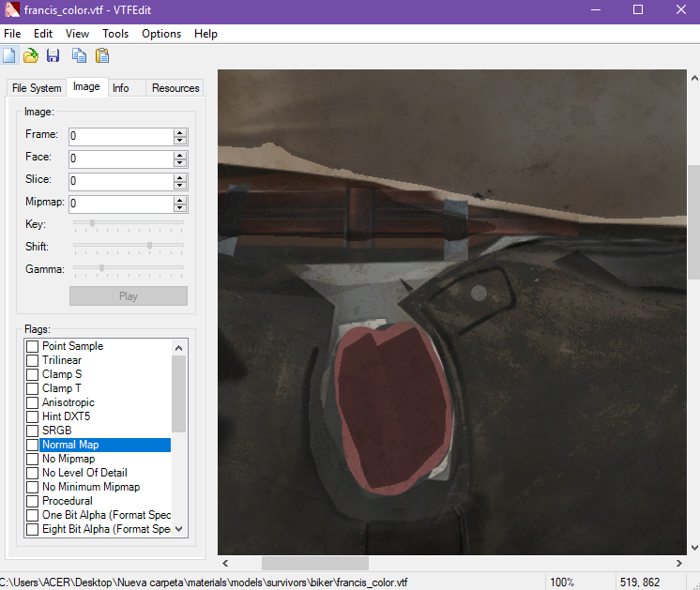Click the Face value input field
This screenshot has height=590, width=700.
tap(120, 159)
